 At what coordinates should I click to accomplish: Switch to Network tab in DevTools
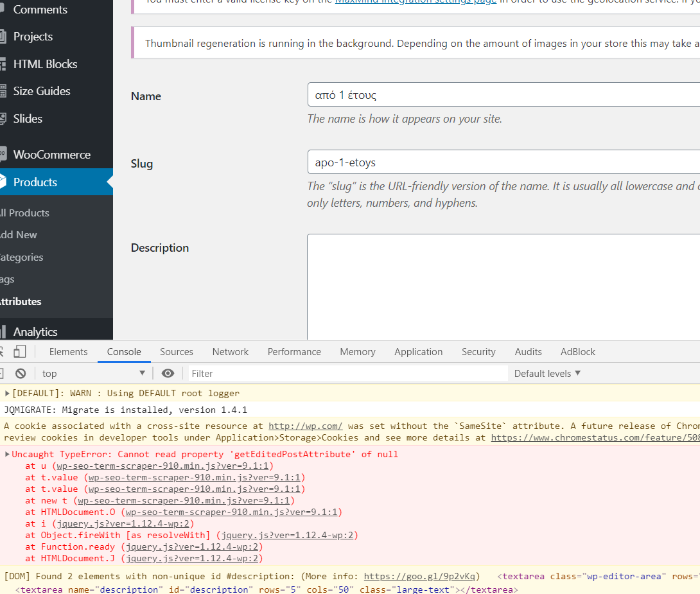click(231, 352)
